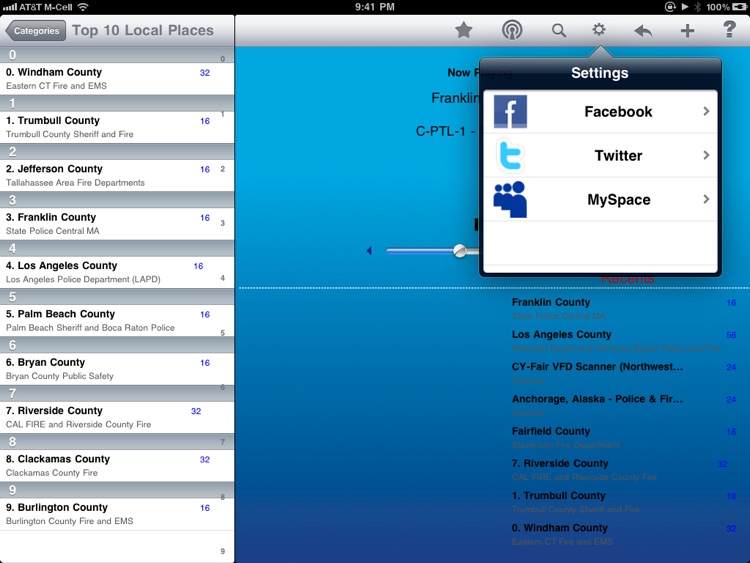Image resolution: width=750 pixels, height=563 pixels.
Task: Tap the back arrow icon in toolbar
Action: [x=643, y=31]
